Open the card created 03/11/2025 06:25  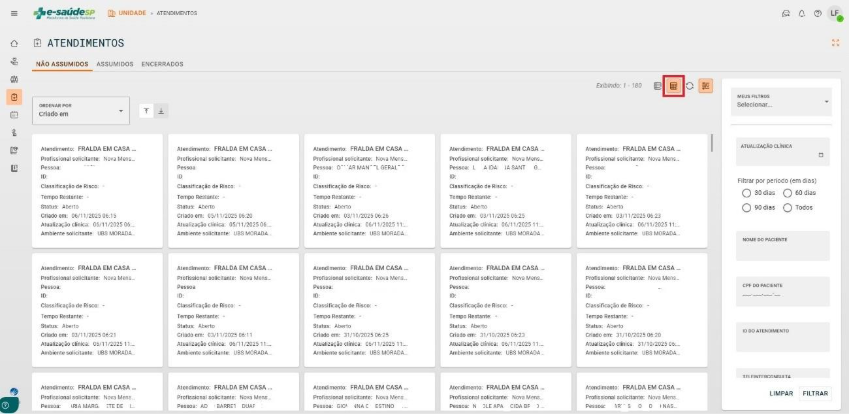[x=506, y=191]
